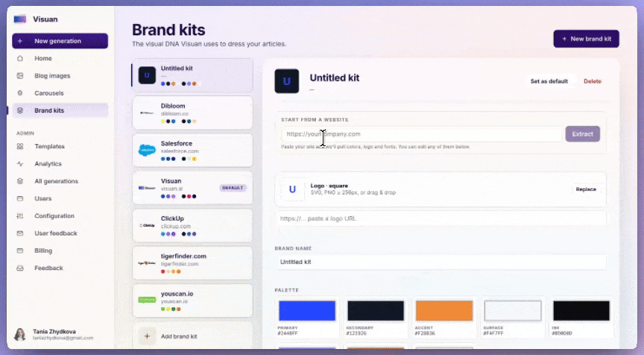644x355 pixels.
Task: Click the Visuan logo icon
Action: pyautogui.click(x=19, y=19)
